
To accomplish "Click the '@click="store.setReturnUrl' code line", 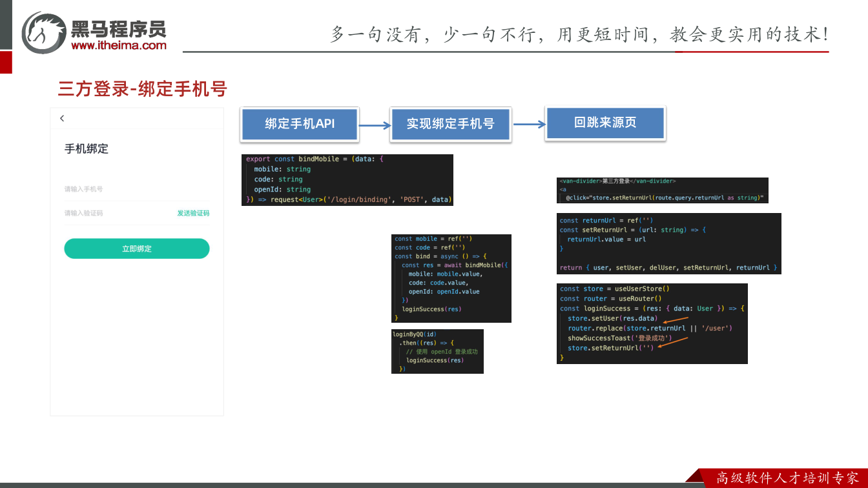I will point(665,198).
